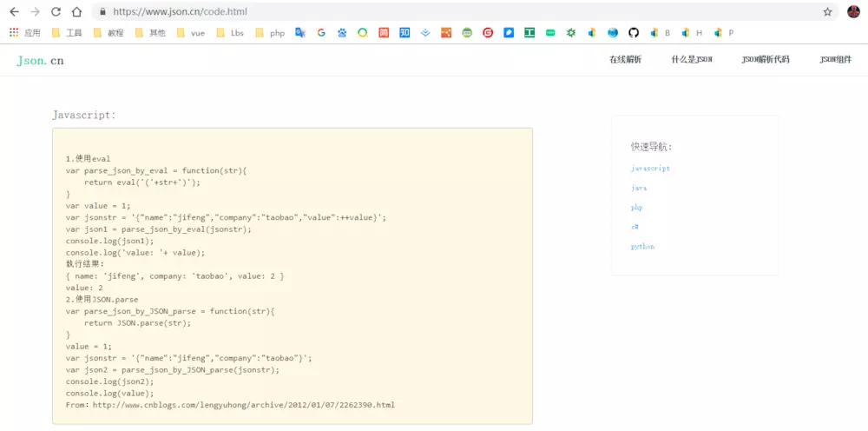
Task: Click the 'var value = 1;' line
Action: (x=98, y=206)
